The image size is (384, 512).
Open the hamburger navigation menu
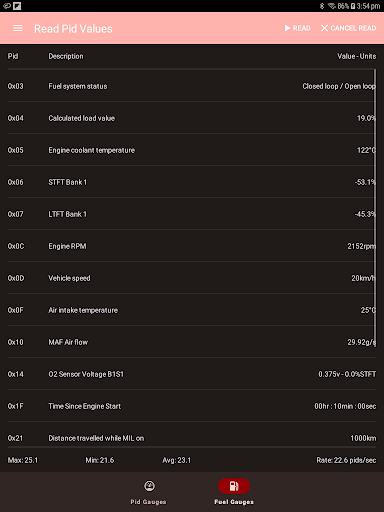coord(18,28)
